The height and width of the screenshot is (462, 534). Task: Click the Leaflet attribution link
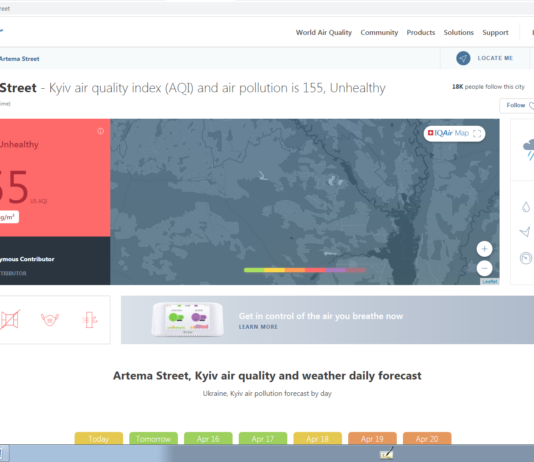489,282
